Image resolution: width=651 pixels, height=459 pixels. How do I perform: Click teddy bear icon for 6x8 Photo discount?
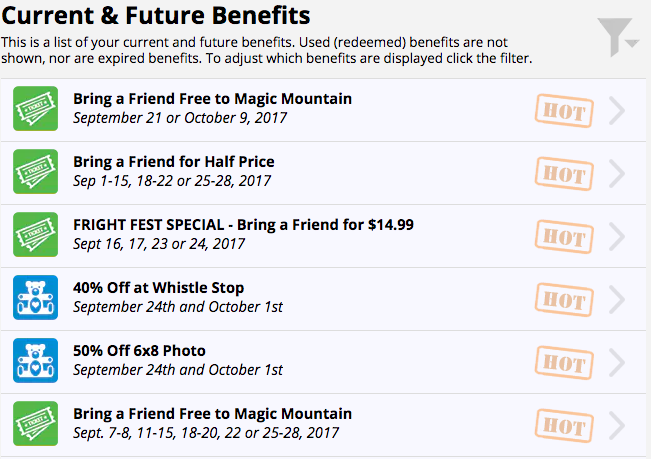tap(35, 361)
